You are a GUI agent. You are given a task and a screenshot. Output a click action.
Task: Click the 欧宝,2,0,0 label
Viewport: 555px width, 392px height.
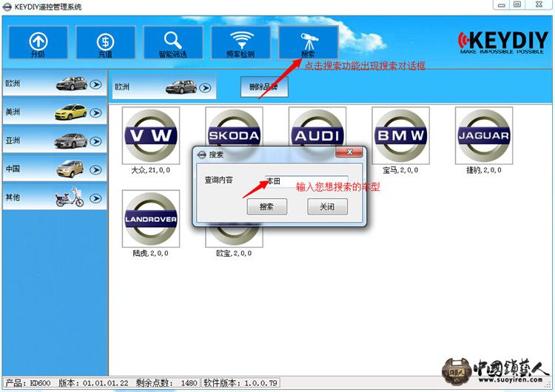point(234,253)
